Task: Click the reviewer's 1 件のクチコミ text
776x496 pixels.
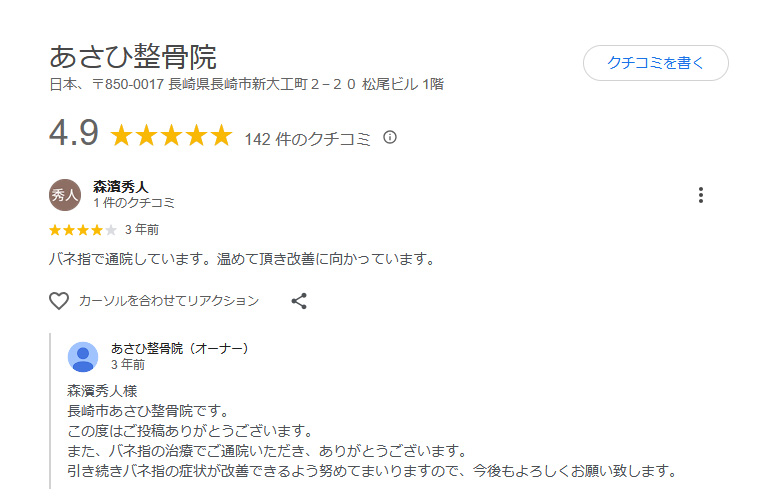Action: coord(134,203)
